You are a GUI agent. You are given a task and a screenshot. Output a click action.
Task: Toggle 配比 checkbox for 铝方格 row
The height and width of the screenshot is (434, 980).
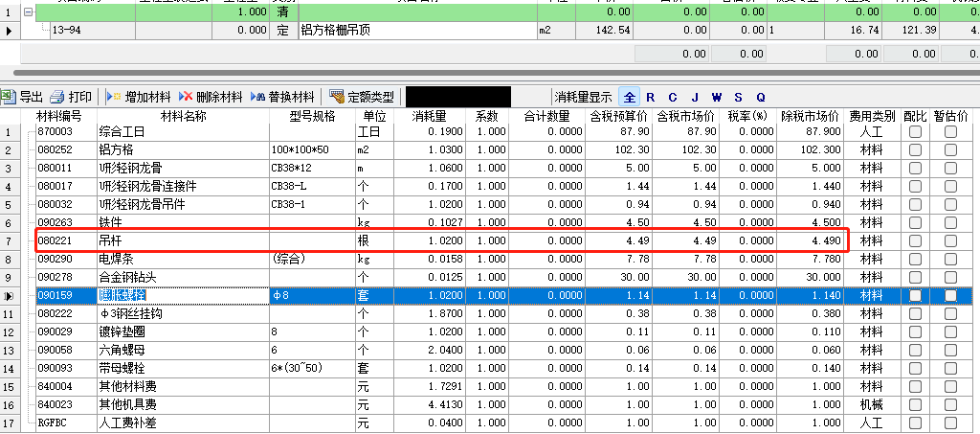(x=915, y=150)
